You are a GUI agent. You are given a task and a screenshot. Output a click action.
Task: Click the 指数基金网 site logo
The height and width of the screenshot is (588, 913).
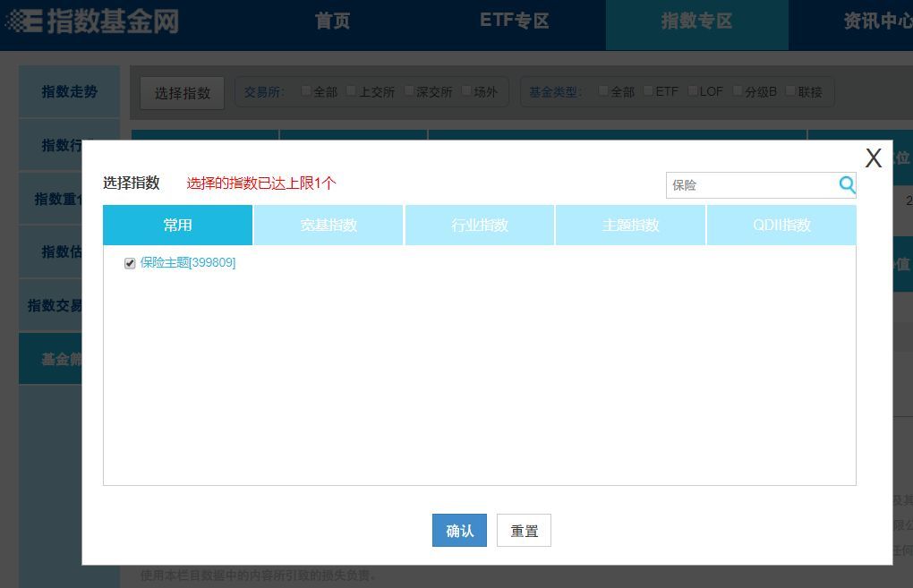(92, 21)
